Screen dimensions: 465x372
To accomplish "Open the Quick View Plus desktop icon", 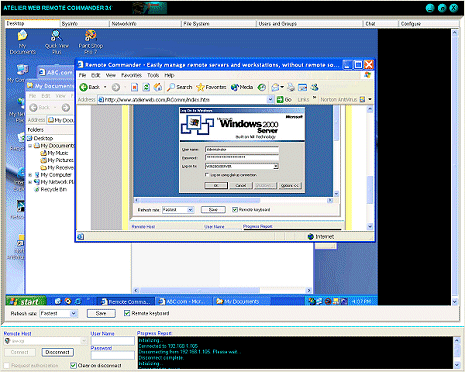I will (57, 42).
